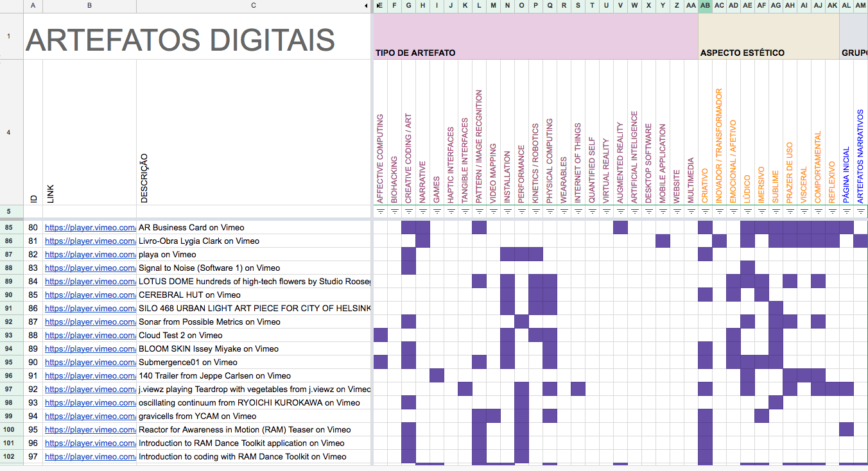Screen dimensions: 868x471
Task: Open filter icon under WEARABLES column
Action: (564, 211)
